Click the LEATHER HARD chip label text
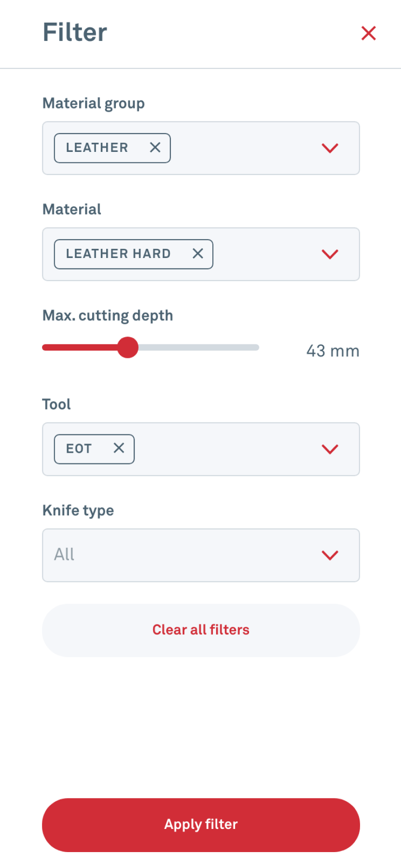Viewport: 401px width, 868px height. [x=118, y=254]
